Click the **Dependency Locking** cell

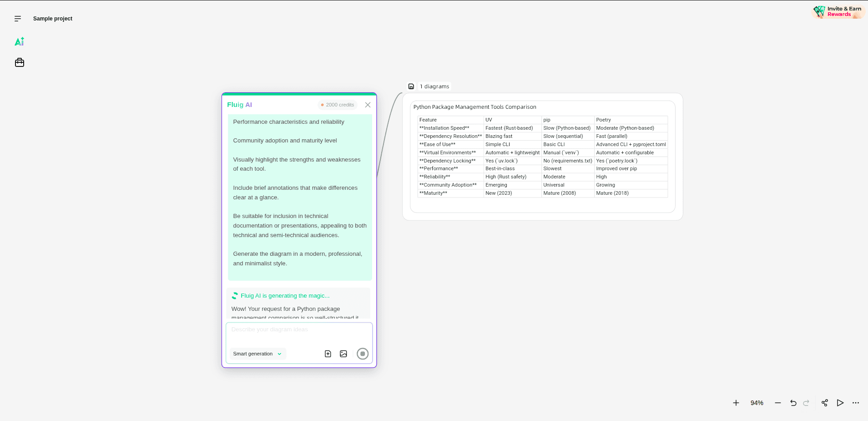(450, 161)
